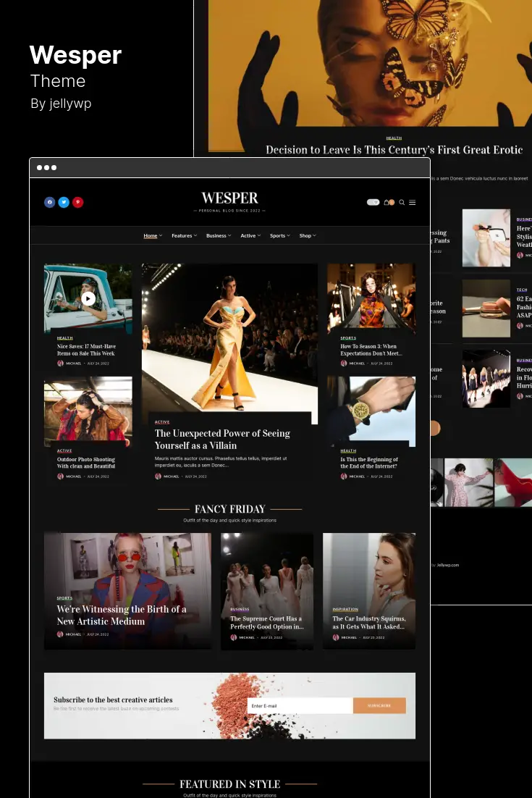
Task: Open 'The Supreme Court Has a Perfectly' title
Action: [266, 623]
